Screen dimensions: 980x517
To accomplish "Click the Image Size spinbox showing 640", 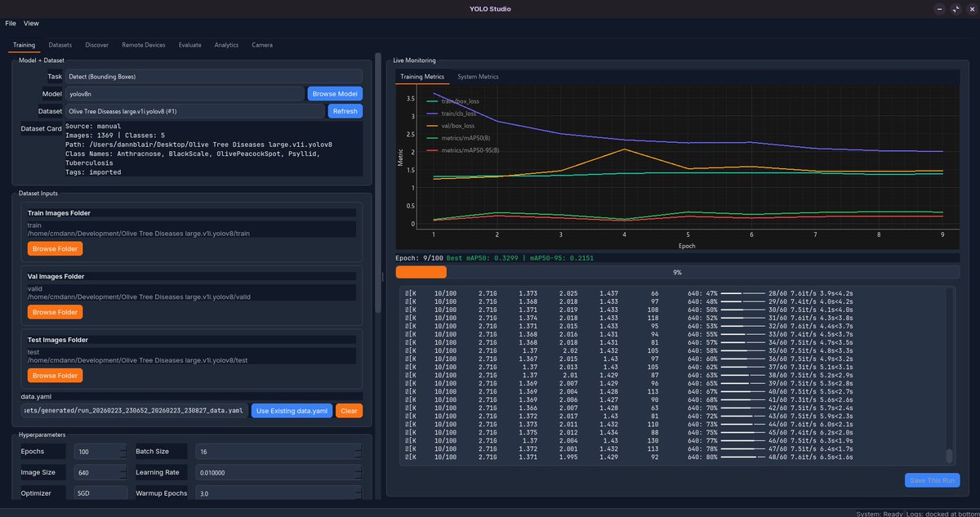I will coord(100,472).
